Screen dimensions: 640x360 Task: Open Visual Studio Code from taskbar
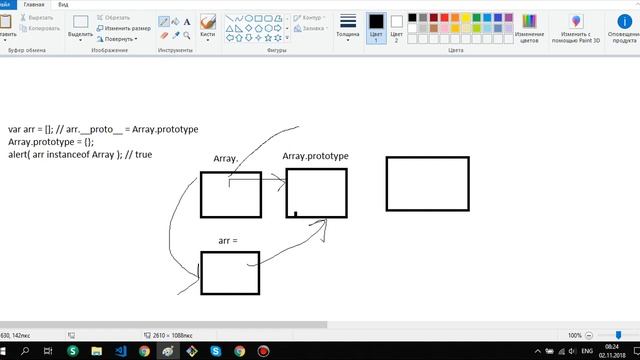tap(120, 351)
